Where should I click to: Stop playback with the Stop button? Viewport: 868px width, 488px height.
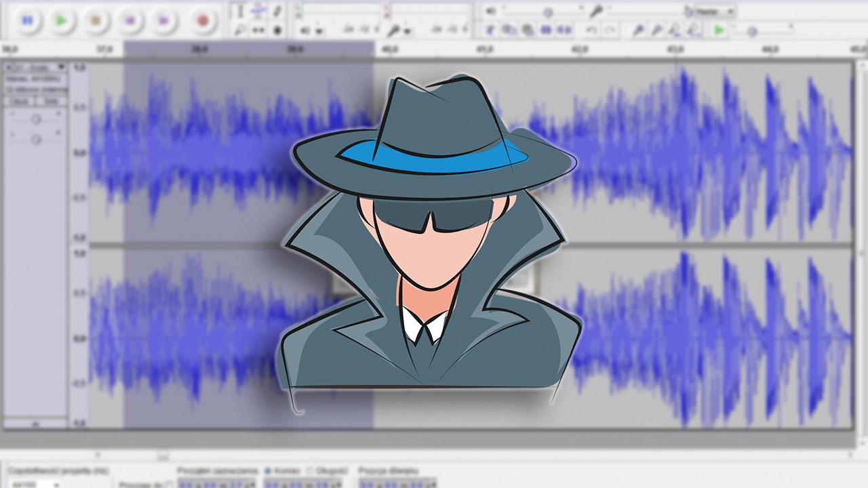(96, 20)
